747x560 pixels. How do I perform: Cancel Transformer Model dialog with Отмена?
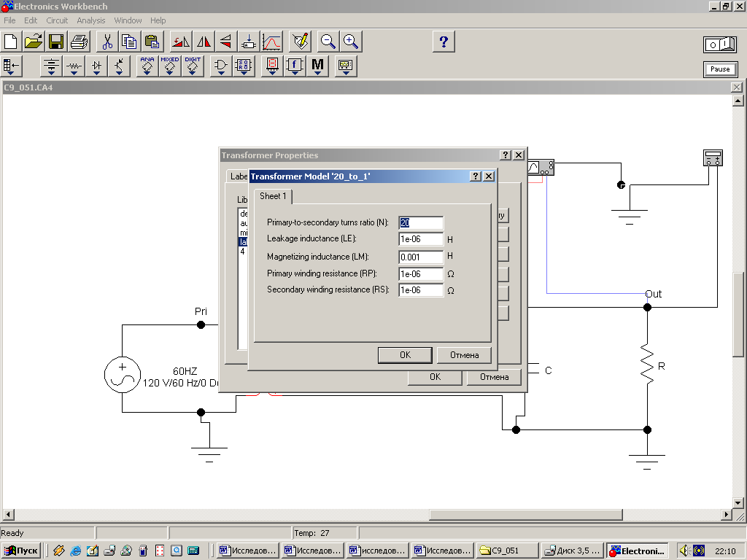(464, 355)
